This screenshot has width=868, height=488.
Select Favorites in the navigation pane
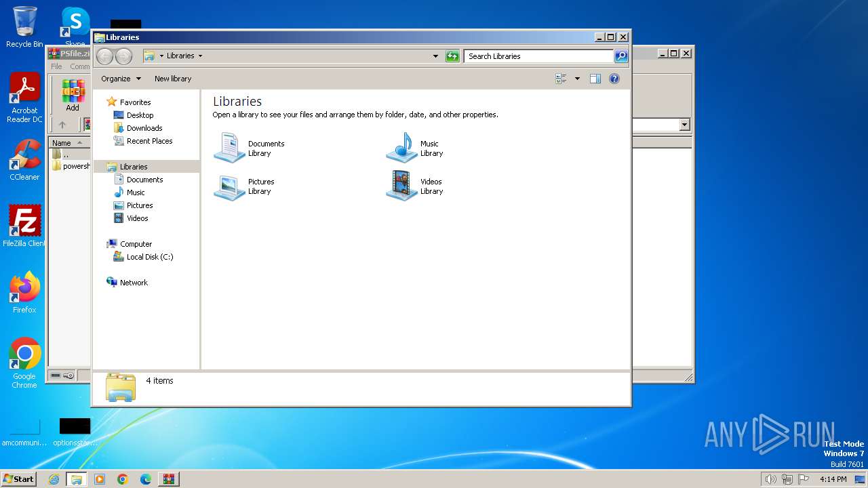point(135,102)
